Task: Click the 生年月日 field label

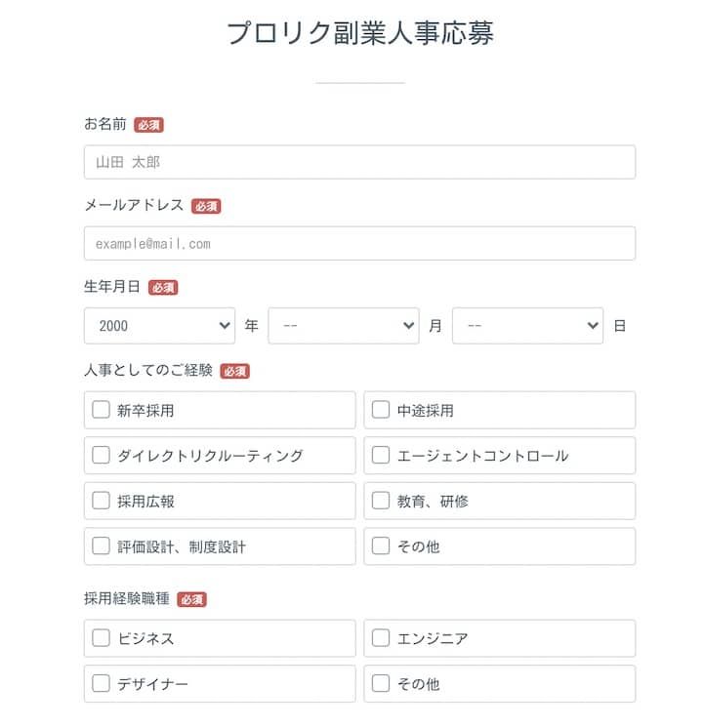Action: [112, 287]
